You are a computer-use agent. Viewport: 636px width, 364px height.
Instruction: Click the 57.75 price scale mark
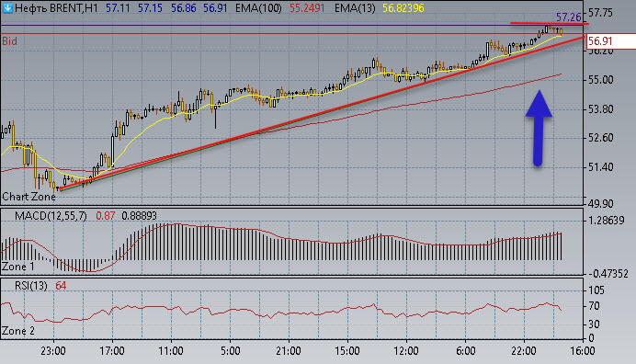point(601,13)
